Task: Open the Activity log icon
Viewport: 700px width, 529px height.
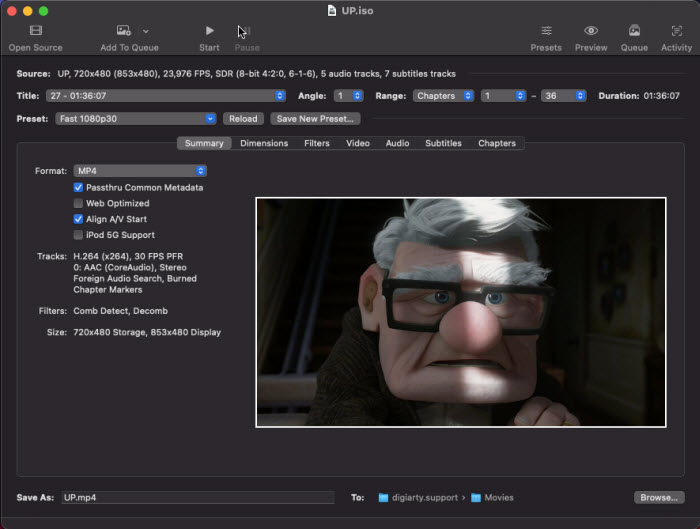Action: point(676,30)
